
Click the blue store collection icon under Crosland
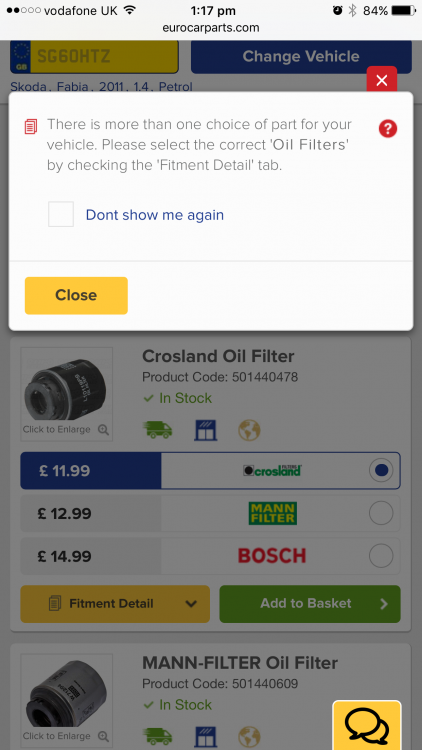click(x=206, y=430)
